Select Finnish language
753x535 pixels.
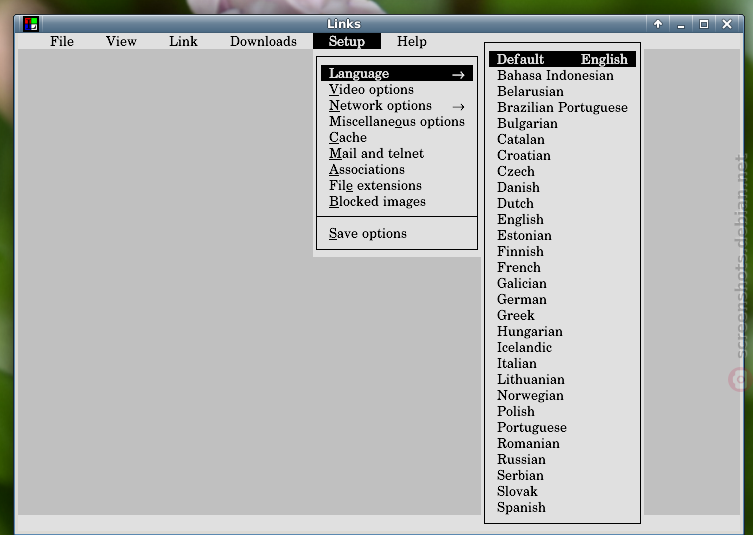[x=562, y=251]
